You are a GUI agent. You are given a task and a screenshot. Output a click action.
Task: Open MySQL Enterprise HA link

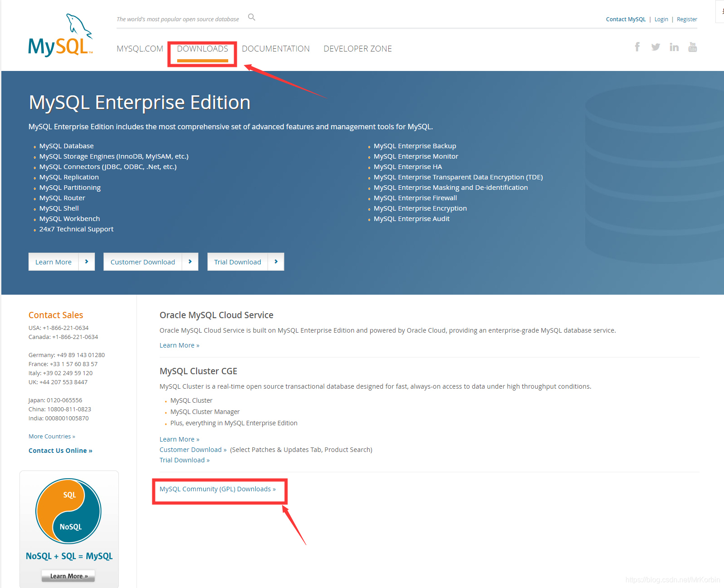click(x=408, y=167)
